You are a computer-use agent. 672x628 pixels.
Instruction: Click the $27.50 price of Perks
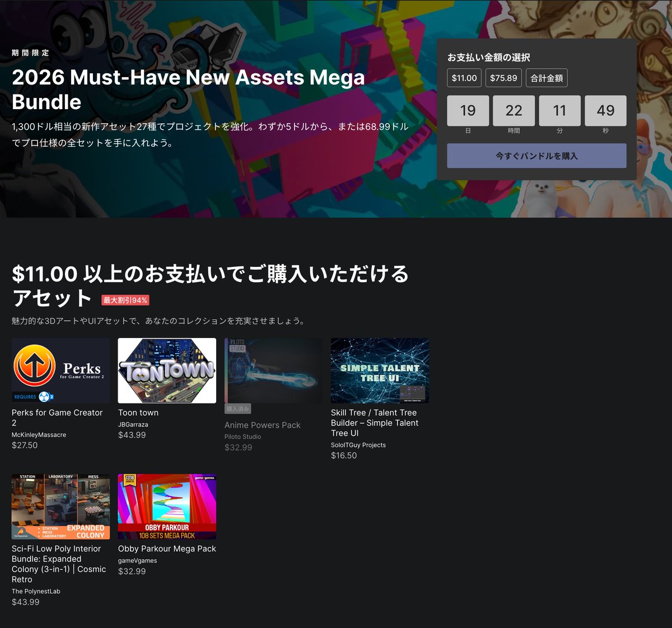coord(25,445)
